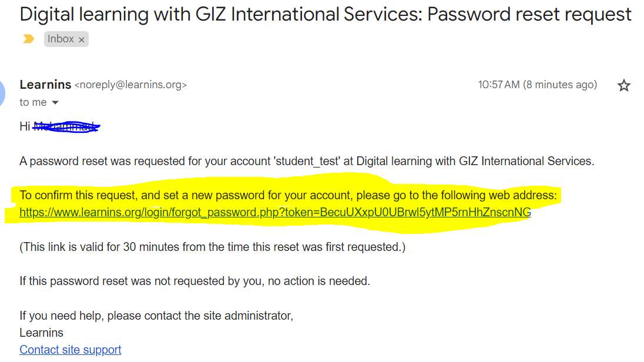
Task: Open the sender's blue avatar circle
Action: tap(2, 93)
